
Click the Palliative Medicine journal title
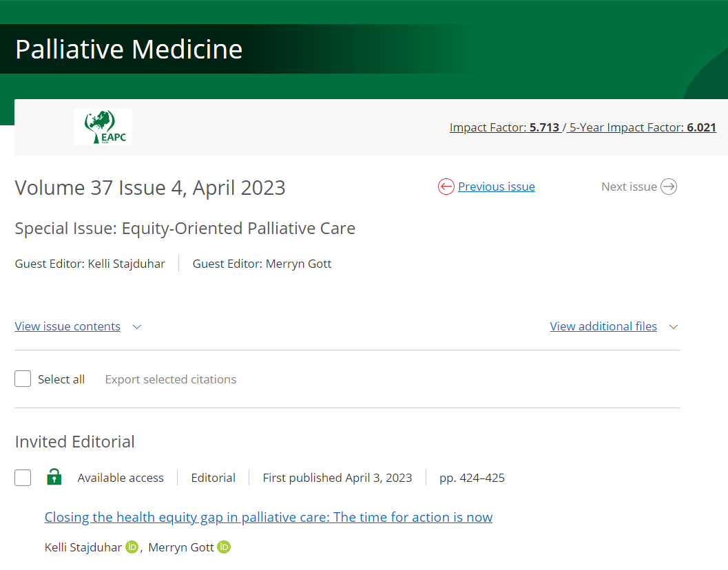pos(129,50)
